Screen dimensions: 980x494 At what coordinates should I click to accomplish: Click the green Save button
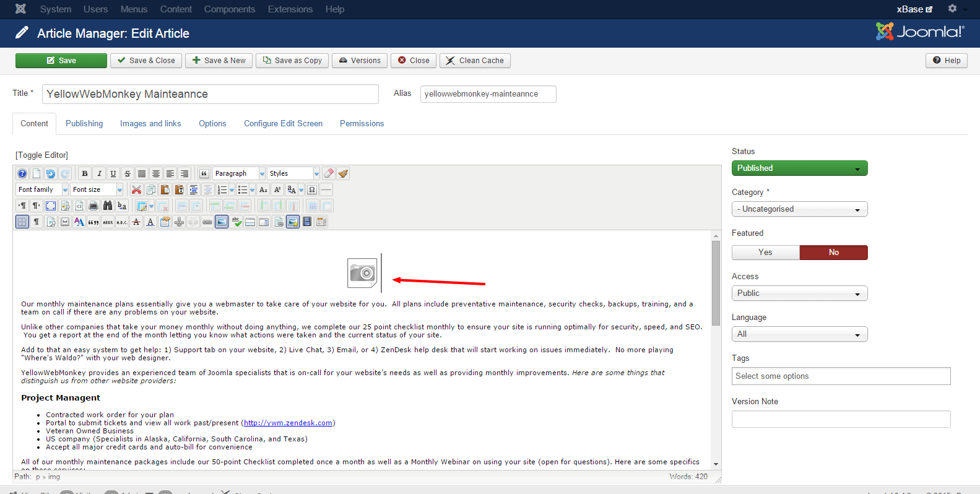coord(61,61)
